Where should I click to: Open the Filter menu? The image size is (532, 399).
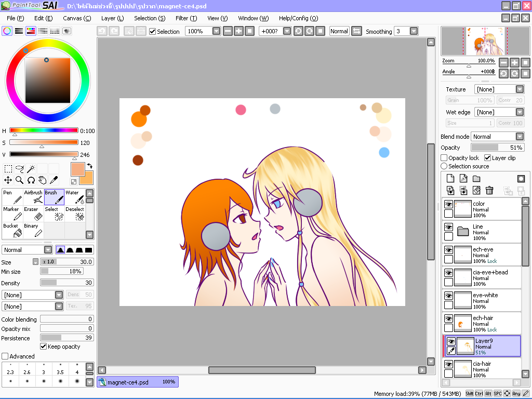pyautogui.click(x=187, y=18)
